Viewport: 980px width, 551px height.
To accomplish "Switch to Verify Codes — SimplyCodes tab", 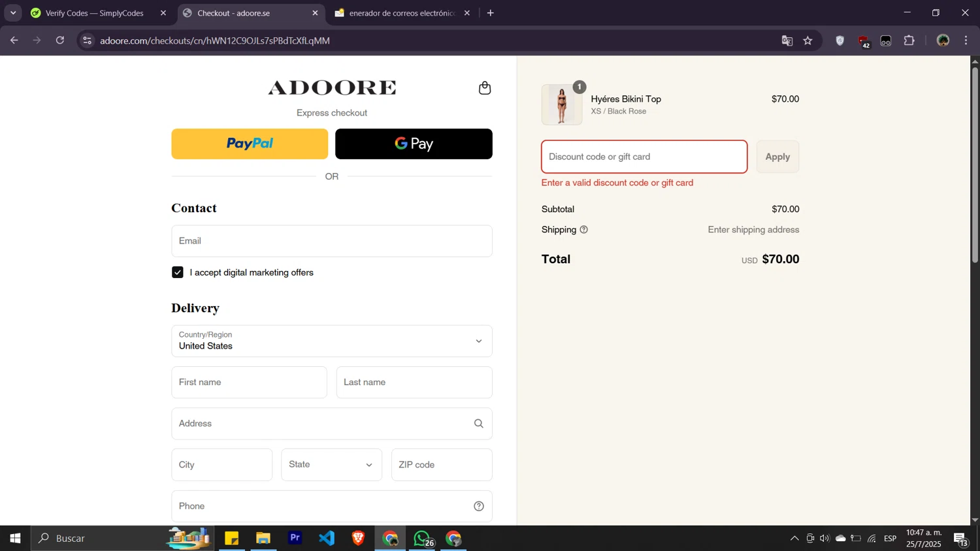I will click(x=95, y=13).
